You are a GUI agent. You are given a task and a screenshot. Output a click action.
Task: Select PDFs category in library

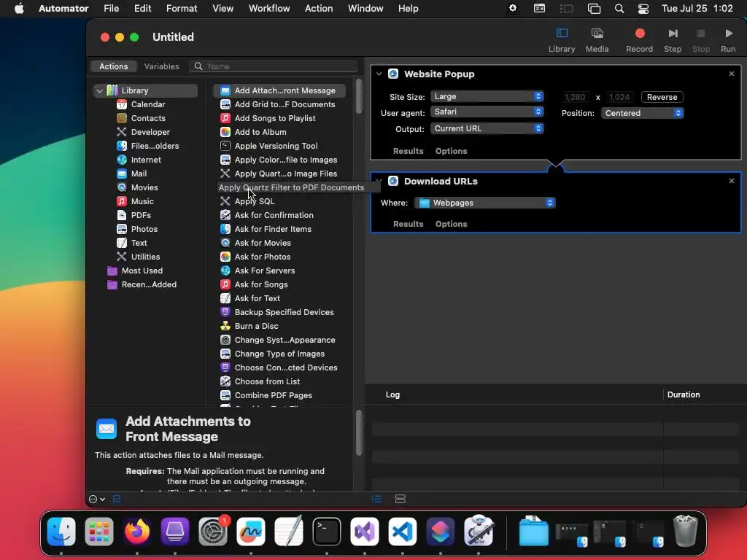[141, 215]
